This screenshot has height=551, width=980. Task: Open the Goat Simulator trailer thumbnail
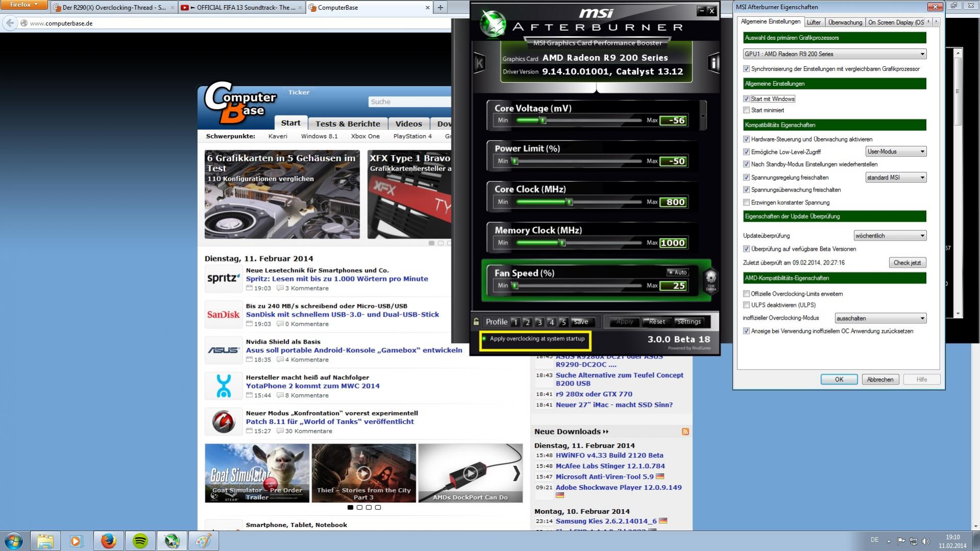[257, 473]
